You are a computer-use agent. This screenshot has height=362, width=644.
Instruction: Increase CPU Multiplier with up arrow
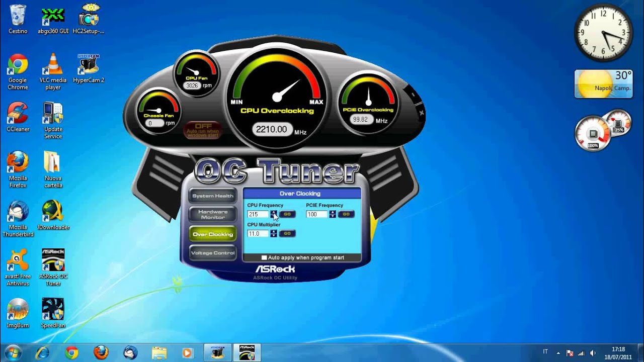point(274,231)
